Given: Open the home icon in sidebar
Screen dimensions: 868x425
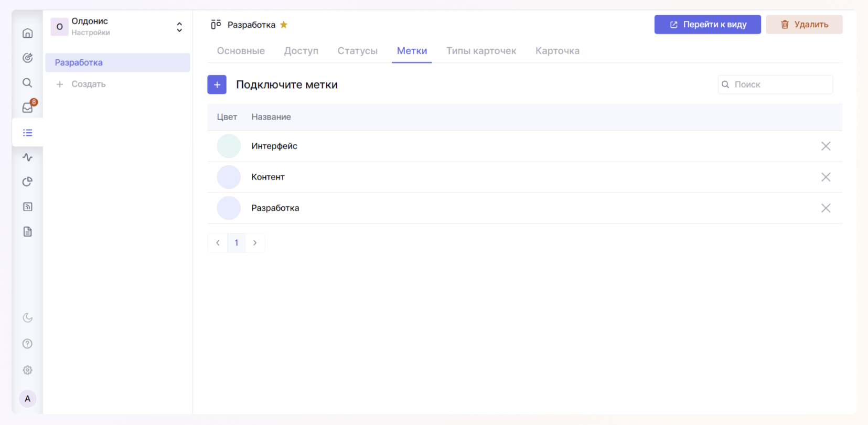Looking at the screenshot, I should tap(28, 33).
